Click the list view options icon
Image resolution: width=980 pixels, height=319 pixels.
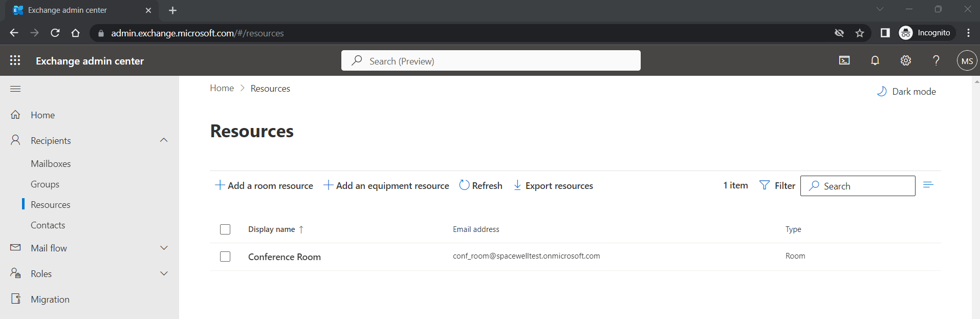[x=928, y=185]
